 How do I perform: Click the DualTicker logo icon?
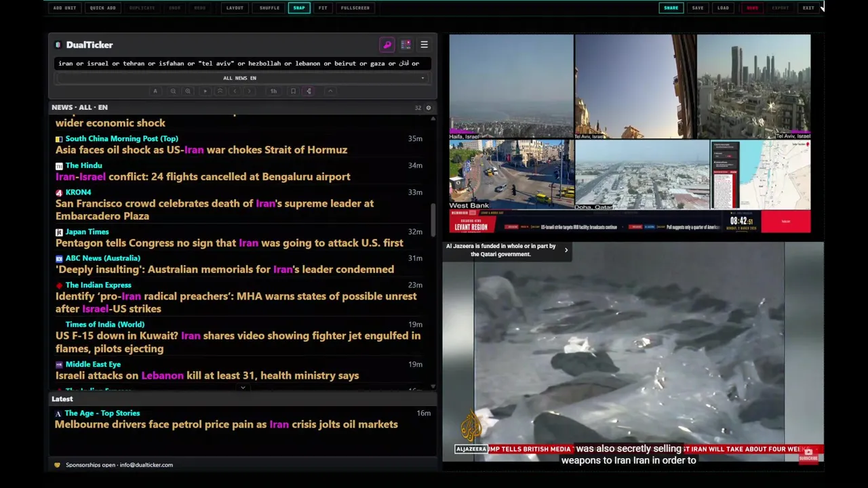pyautogui.click(x=58, y=45)
